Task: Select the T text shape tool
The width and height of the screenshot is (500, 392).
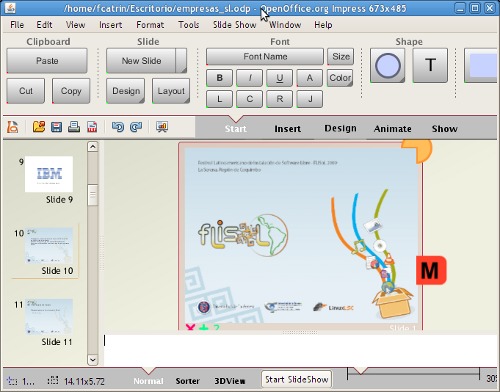Action: (430, 66)
